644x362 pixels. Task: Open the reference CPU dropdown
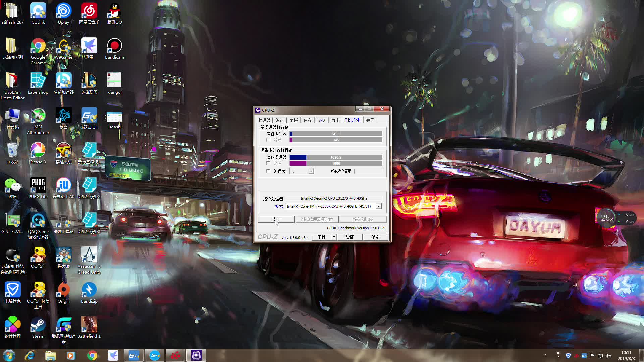378,206
